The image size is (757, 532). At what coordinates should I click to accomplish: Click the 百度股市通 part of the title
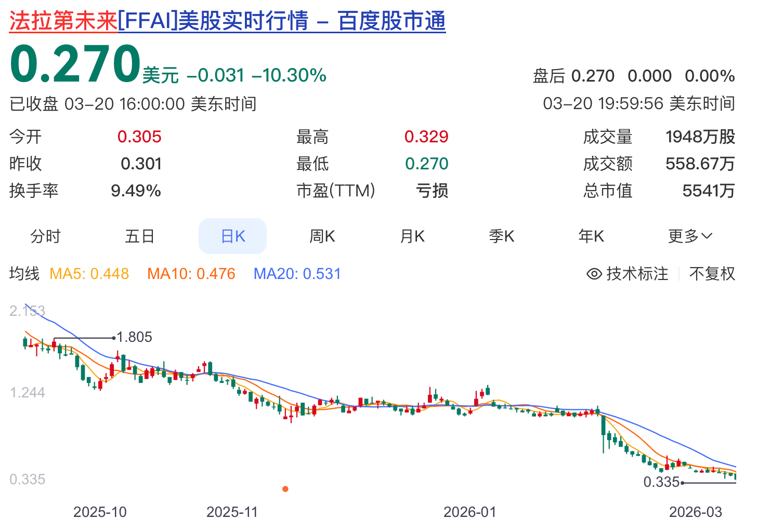coord(391,21)
